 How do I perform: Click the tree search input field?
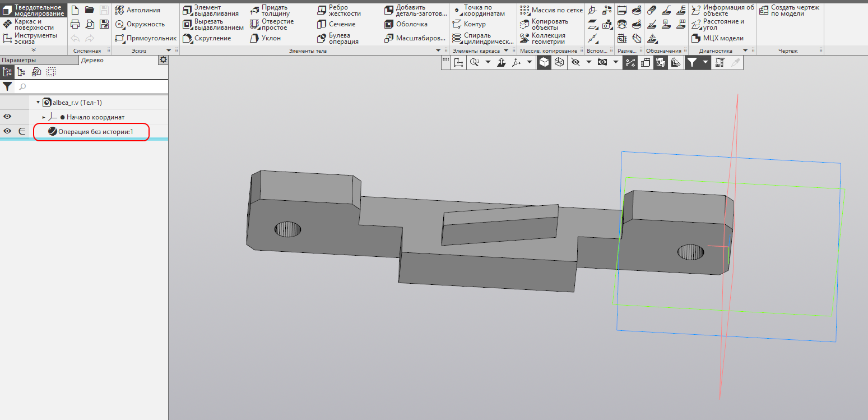point(91,86)
